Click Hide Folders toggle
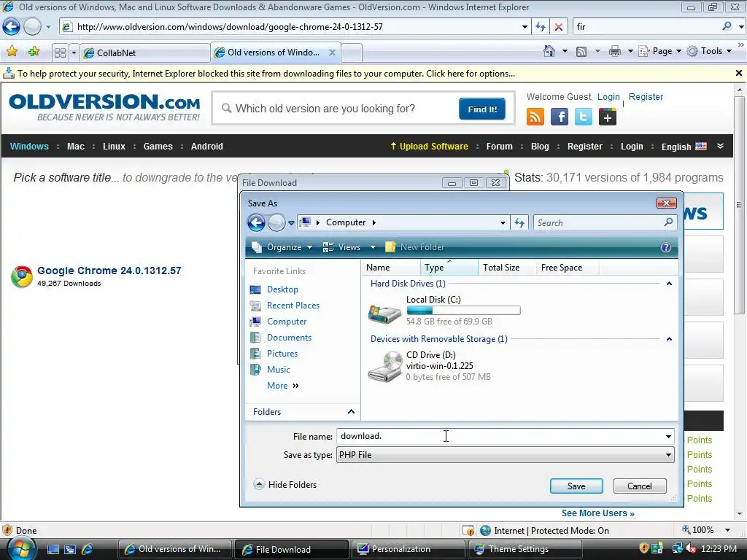 285,484
